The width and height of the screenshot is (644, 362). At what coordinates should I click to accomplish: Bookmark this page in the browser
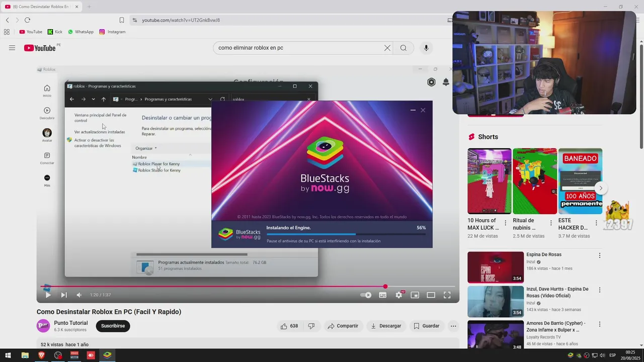point(121,20)
